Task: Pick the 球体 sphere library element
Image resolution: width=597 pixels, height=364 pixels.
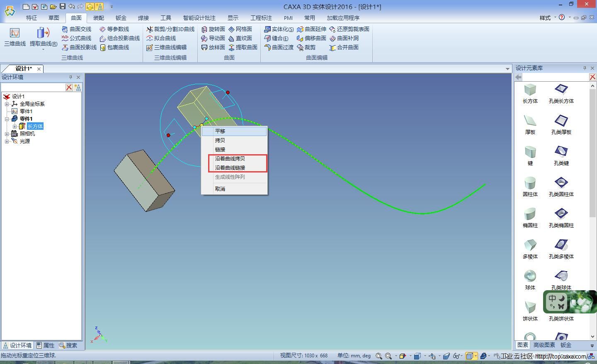Action: point(530,280)
